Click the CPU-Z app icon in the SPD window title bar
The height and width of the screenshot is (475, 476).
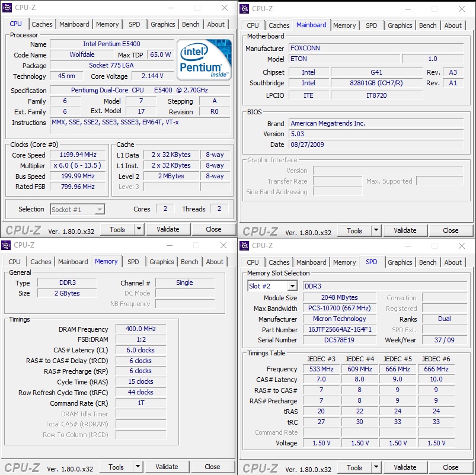point(244,245)
